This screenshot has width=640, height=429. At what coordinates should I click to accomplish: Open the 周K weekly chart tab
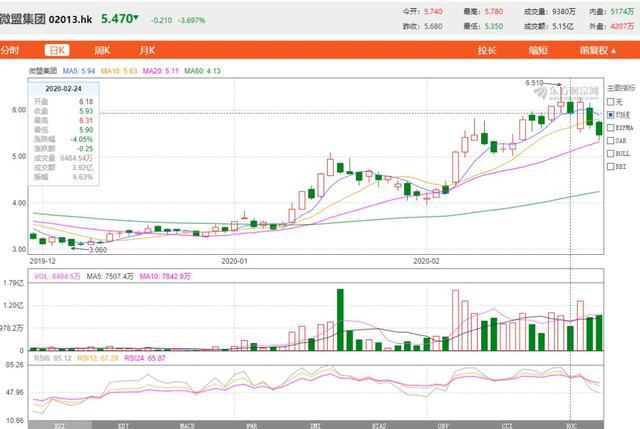point(102,49)
